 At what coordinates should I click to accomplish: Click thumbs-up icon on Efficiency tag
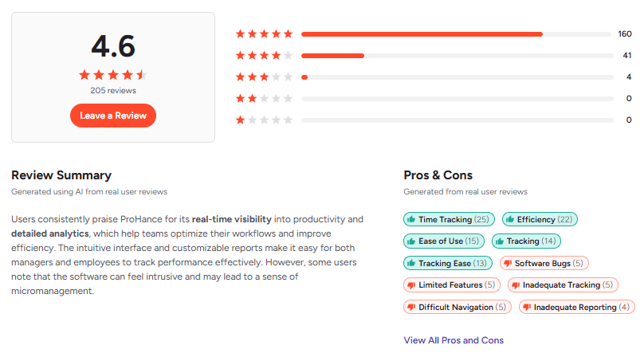point(509,219)
